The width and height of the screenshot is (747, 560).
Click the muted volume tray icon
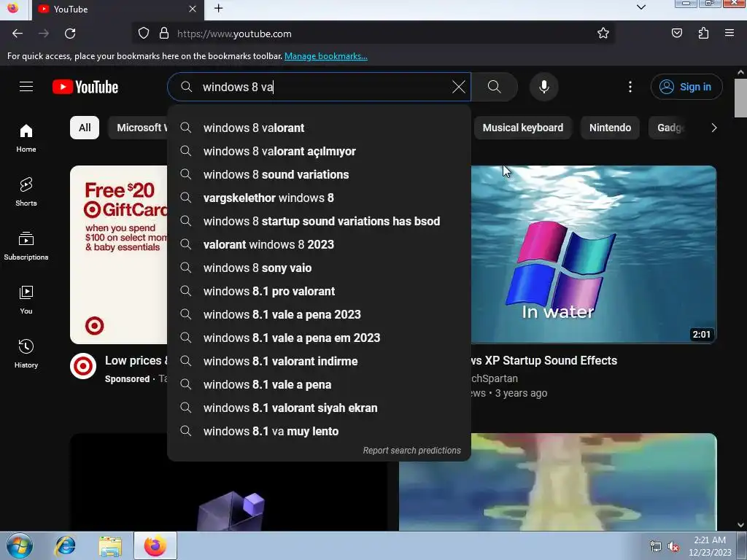click(x=673, y=547)
